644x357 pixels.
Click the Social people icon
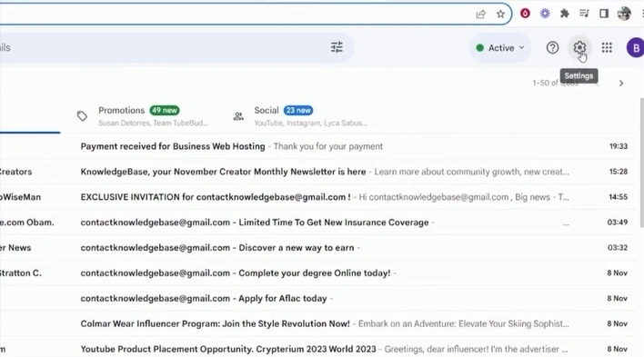point(238,116)
